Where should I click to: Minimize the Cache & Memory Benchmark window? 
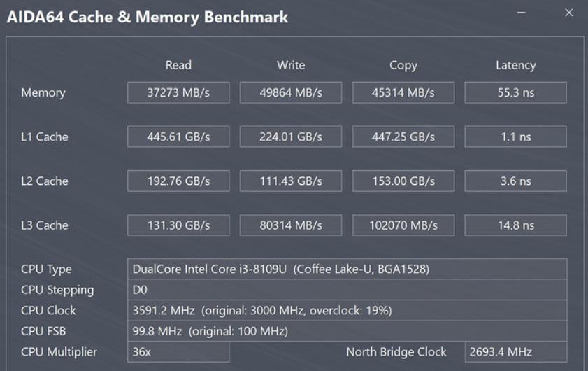pos(522,13)
